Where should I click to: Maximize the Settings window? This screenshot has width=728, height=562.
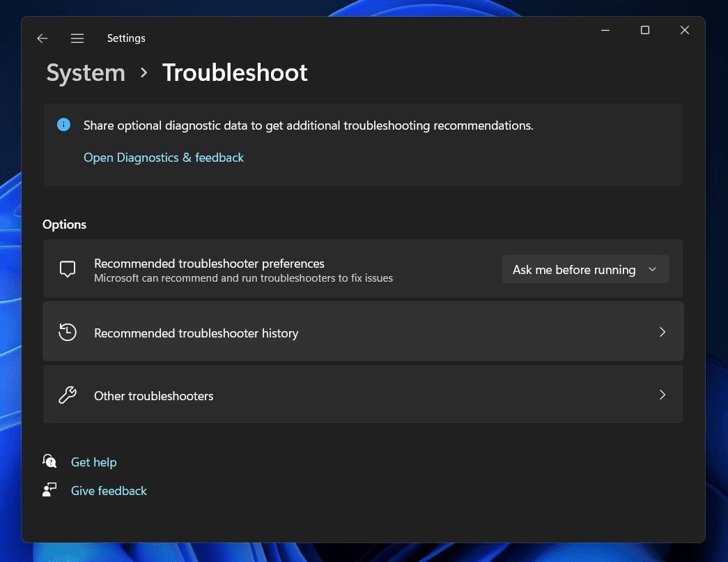click(645, 30)
